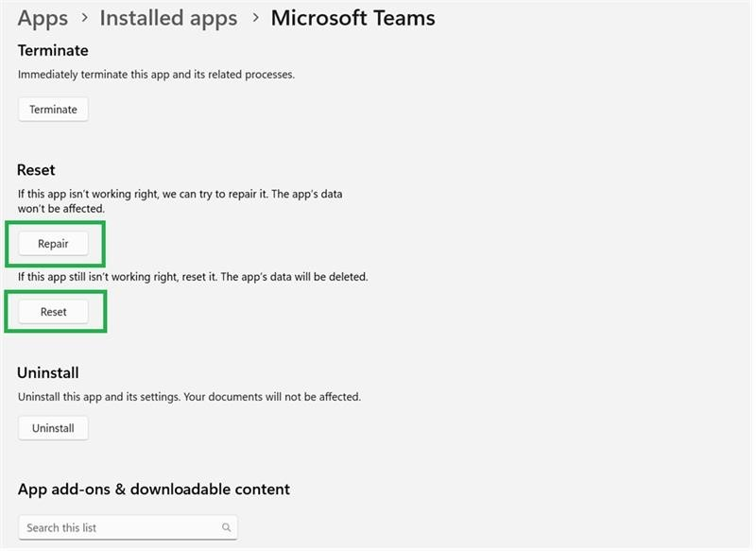
Task: Click the Uninstall section heading
Action: click(x=48, y=373)
